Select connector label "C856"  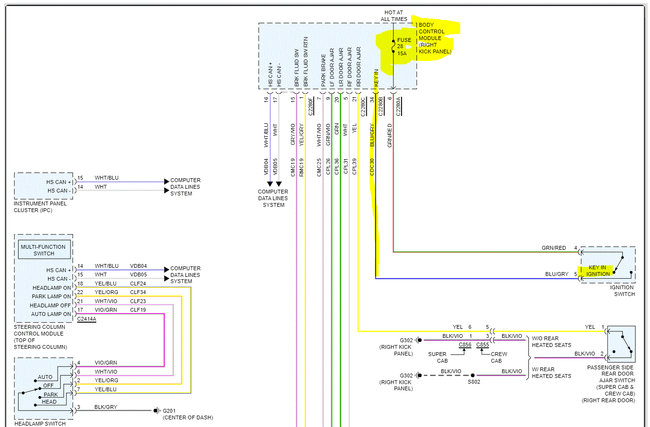[465, 345]
